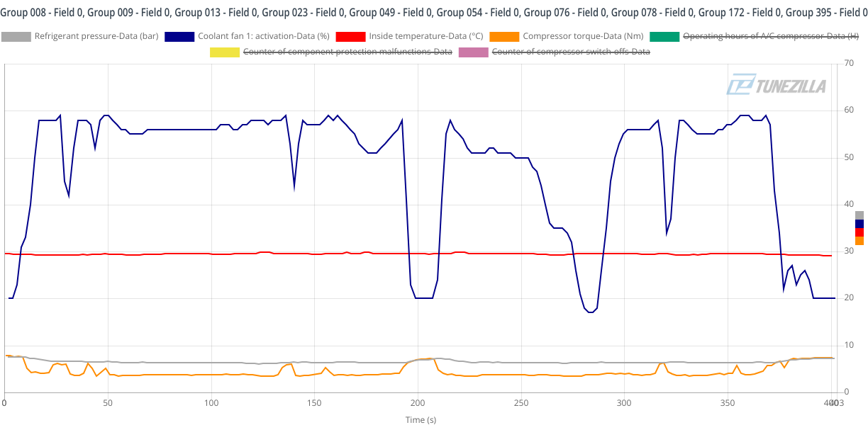Enable Counter of component protection malfunctions series
The height and width of the screenshot is (425, 868).
pyautogui.click(x=347, y=52)
